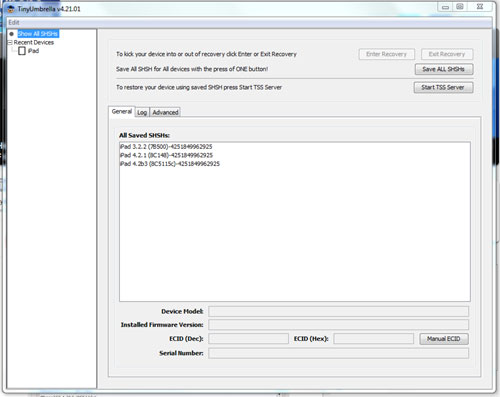
Task: Select Show All SHSHs in sidebar
Action: 38,34
